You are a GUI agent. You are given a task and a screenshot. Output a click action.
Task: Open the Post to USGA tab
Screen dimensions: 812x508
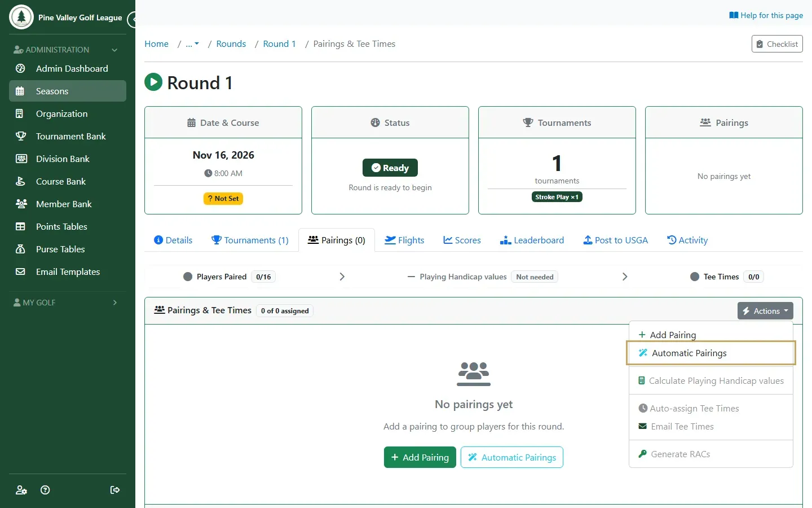(x=615, y=240)
